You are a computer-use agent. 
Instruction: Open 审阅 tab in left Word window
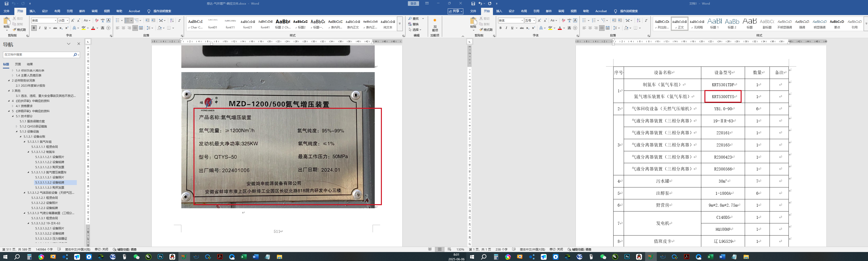pyautogui.click(x=94, y=11)
